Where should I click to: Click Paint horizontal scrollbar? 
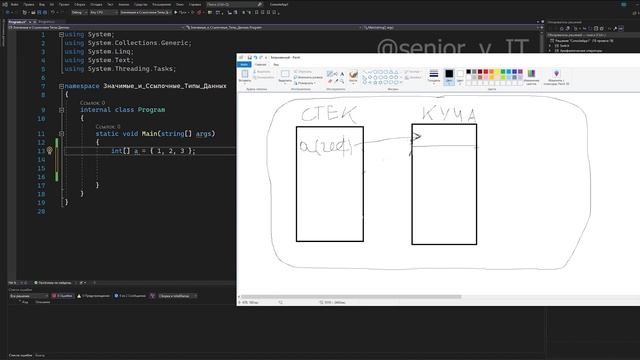(x=351, y=297)
